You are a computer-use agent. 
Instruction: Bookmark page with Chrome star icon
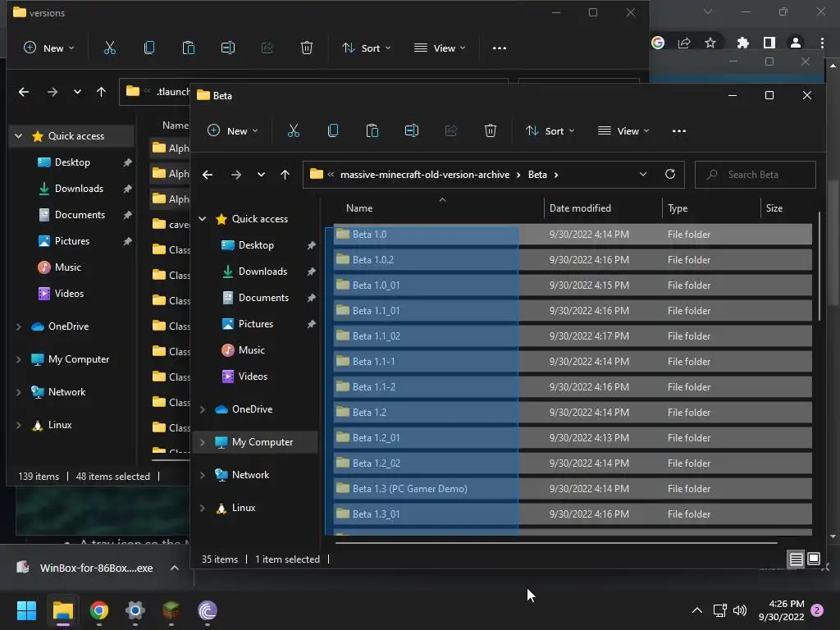click(710, 43)
